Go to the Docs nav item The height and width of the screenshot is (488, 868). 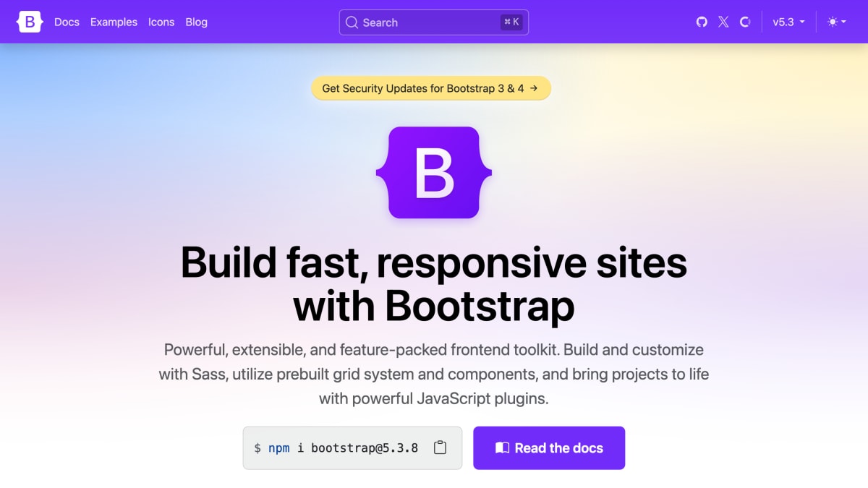(x=67, y=22)
